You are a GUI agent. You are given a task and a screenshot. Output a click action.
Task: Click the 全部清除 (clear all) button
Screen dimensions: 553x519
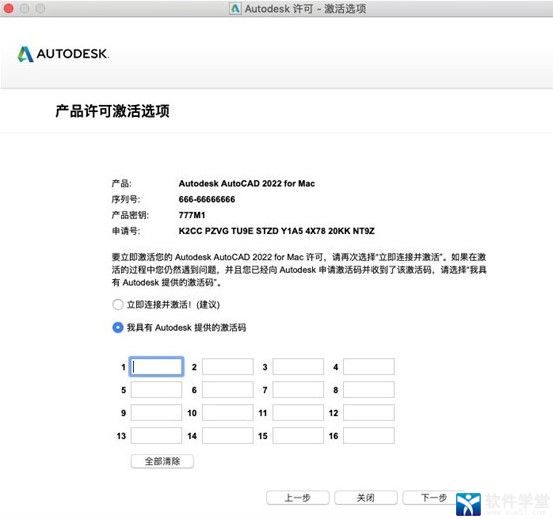(x=162, y=461)
